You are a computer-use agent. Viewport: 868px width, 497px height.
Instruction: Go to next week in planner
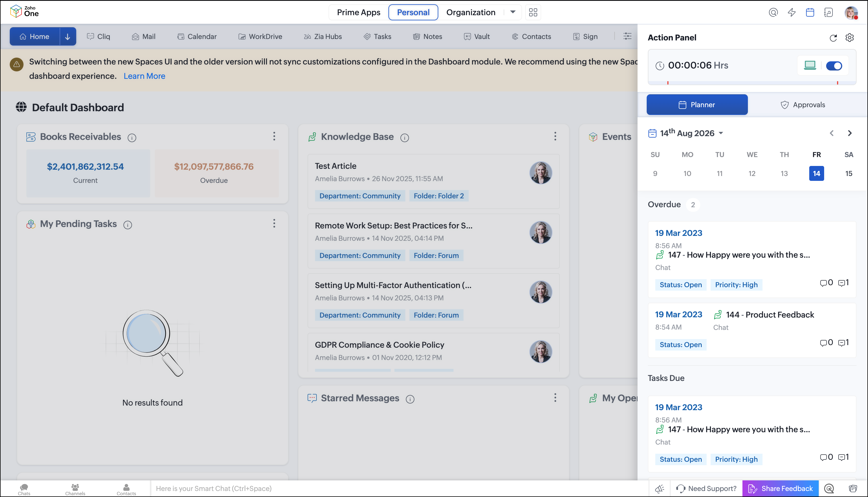point(850,133)
